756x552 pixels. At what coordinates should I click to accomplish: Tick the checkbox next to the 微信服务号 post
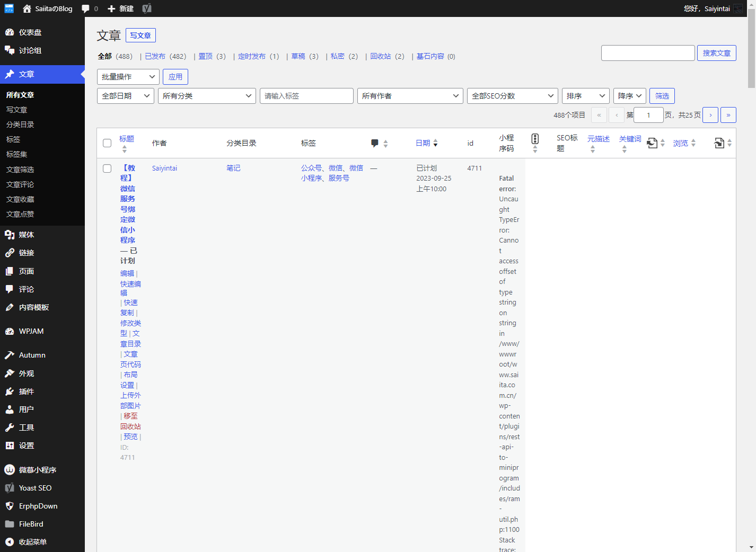tap(107, 168)
